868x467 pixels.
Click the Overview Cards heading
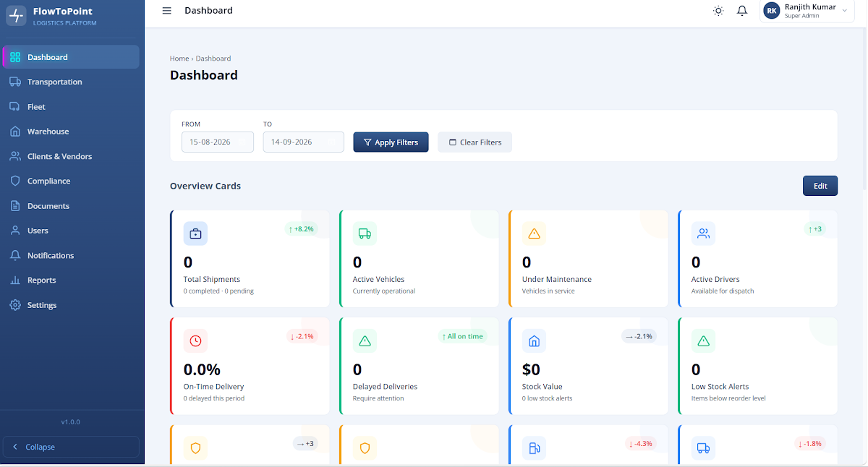(205, 186)
